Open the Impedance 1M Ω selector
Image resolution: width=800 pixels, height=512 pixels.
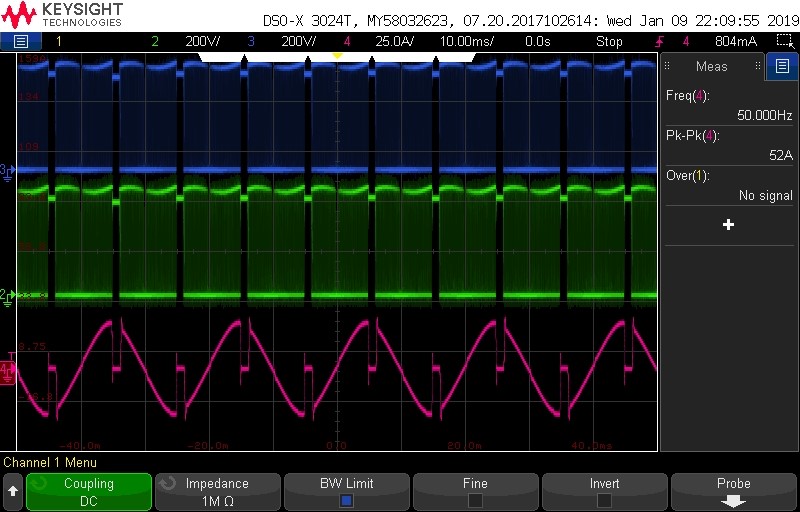tap(217, 492)
